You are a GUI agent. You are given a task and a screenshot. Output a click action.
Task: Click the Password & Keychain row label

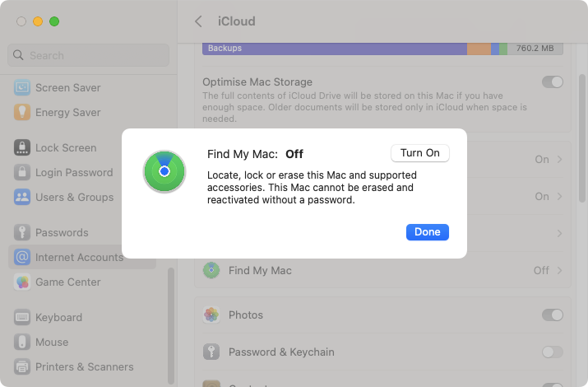[x=281, y=352]
